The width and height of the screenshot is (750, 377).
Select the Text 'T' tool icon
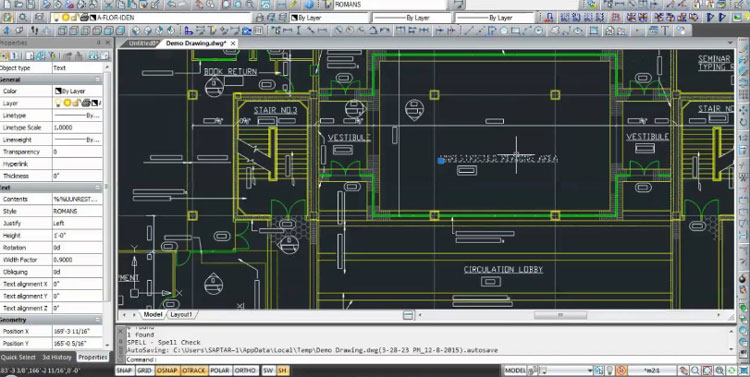(x=665, y=30)
